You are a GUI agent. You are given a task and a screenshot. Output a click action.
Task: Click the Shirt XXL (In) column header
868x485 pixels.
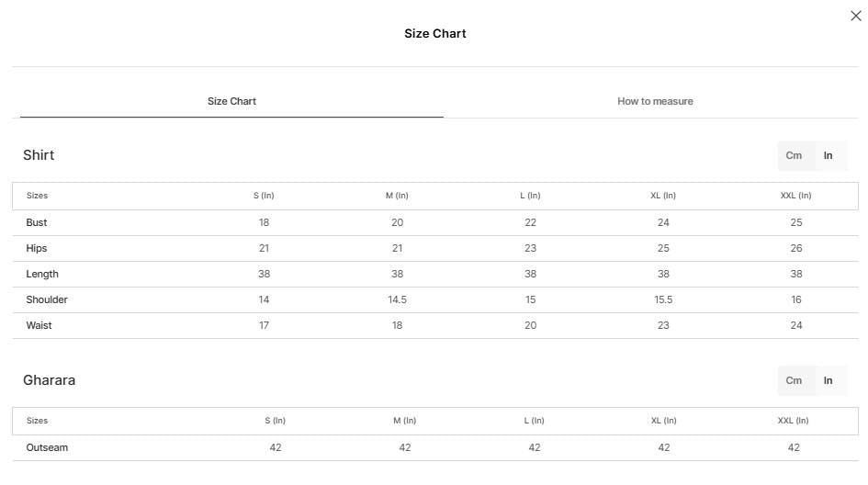coord(795,196)
